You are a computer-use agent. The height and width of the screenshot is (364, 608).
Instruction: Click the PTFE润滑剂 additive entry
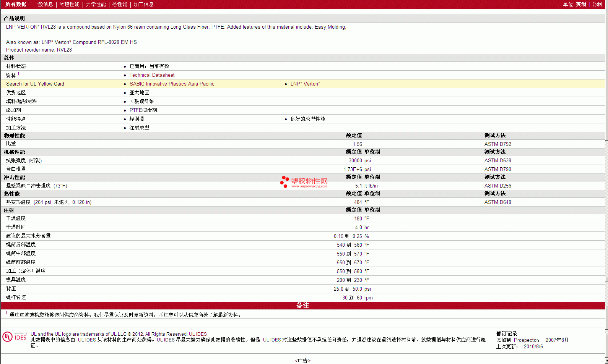(x=143, y=110)
